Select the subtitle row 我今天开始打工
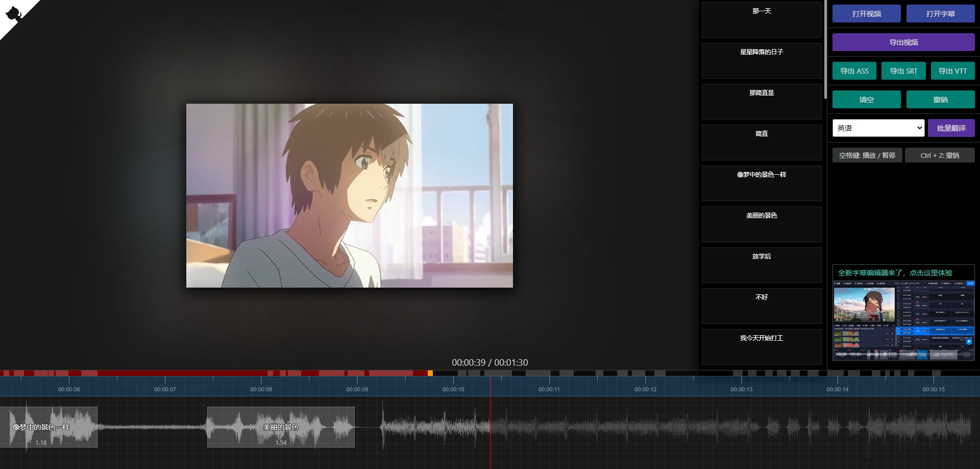Viewport: 980px width, 469px height. (x=762, y=347)
